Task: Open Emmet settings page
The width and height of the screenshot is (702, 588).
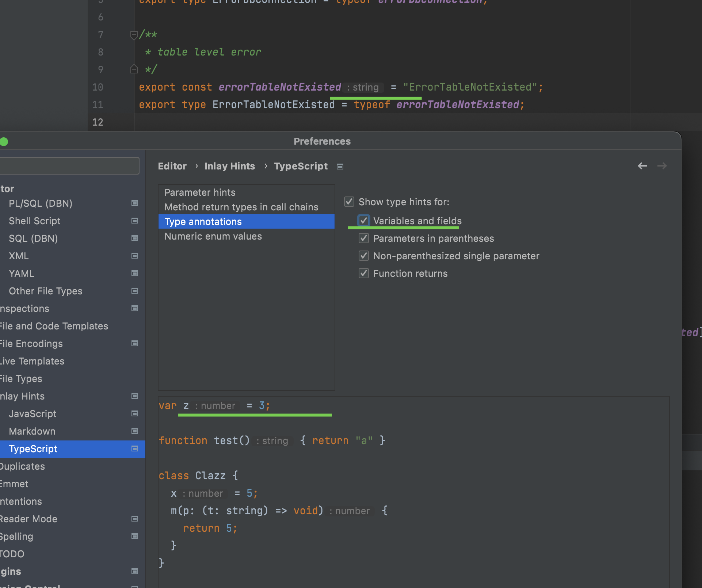Action: (14, 484)
